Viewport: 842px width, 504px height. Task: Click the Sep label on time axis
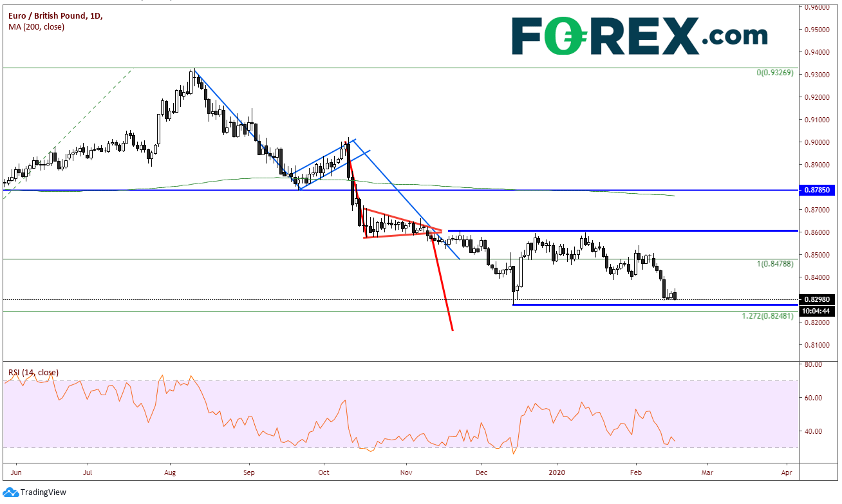pos(250,472)
